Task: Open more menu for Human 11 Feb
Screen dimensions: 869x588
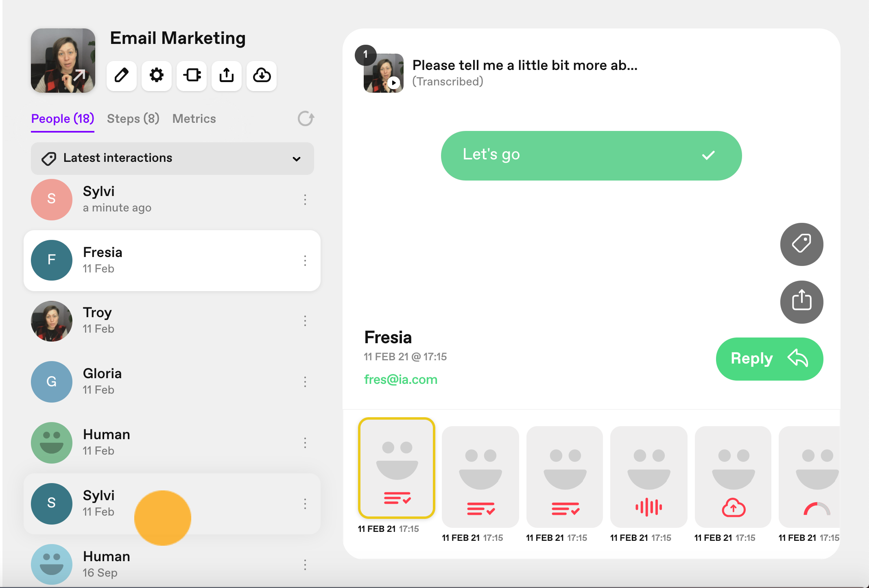Action: click(x=305, y=443)
